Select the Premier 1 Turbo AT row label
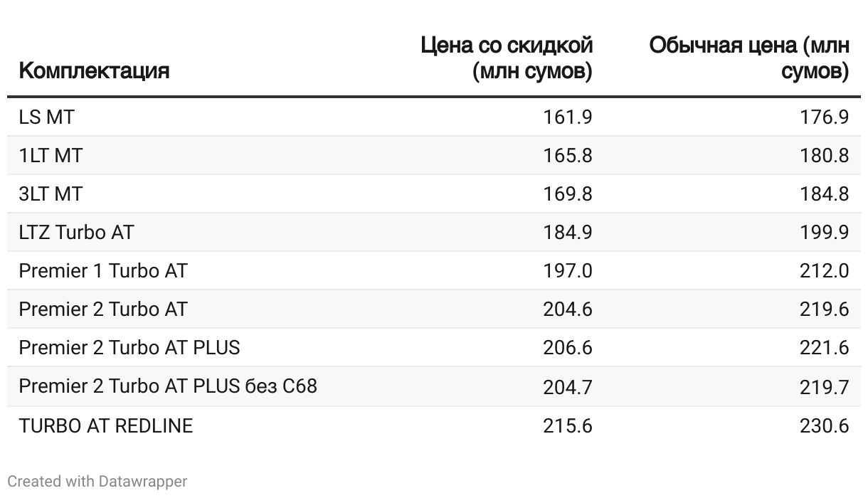This screenshot has width=868, height=498. (103, 270)
